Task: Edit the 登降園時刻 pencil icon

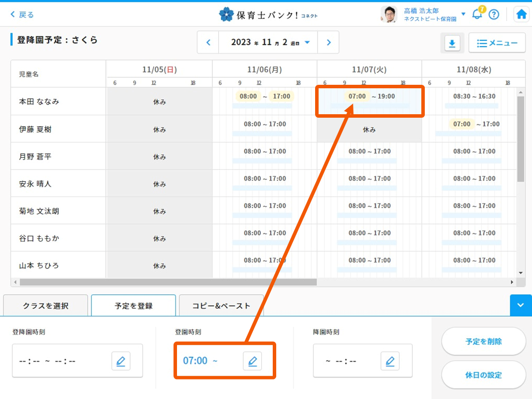Action: click(x=121, y=361)
